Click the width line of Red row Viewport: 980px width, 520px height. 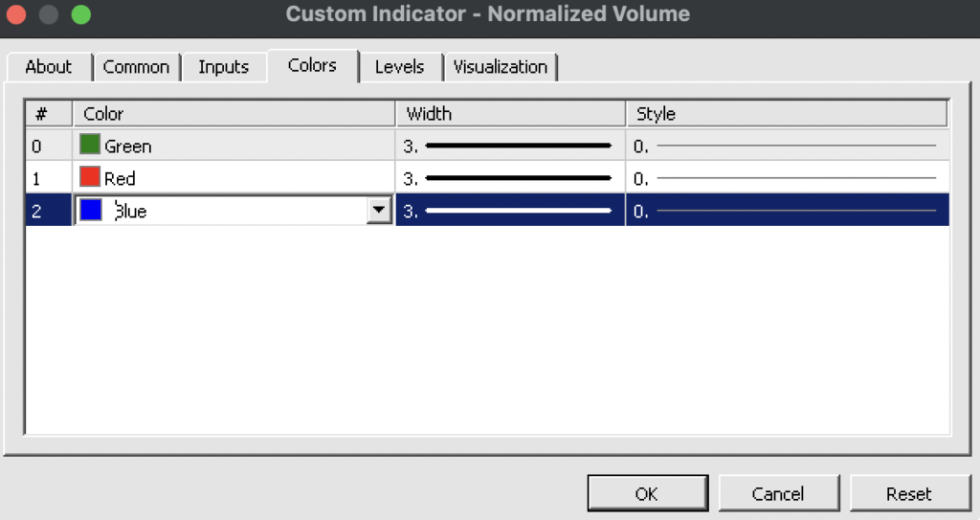tap(517, 178)
